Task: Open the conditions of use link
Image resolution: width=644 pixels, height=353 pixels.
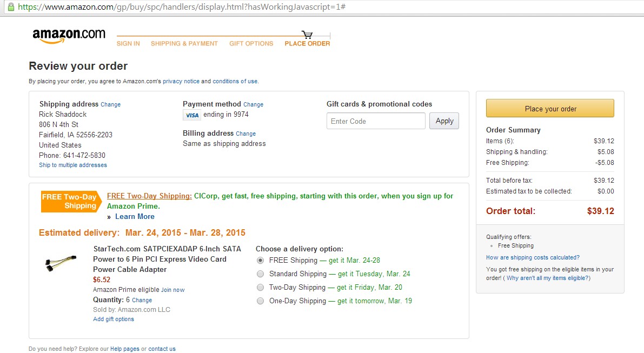Action: (235, 81)
